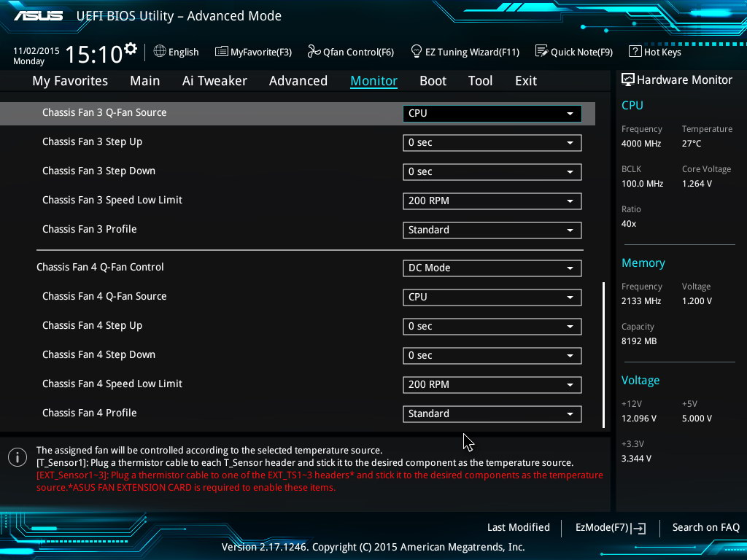The width and height of the screenshot is (747, 560).
Task: Open Chassis Fan 4 Step Down dropdown
Action: (492, 355)
